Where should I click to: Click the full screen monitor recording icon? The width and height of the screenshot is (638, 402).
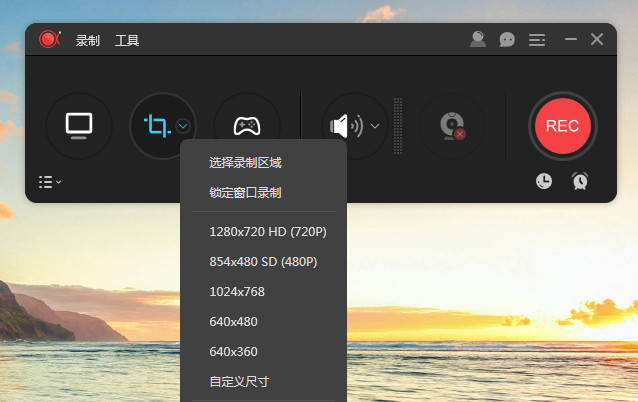(79, 125)
